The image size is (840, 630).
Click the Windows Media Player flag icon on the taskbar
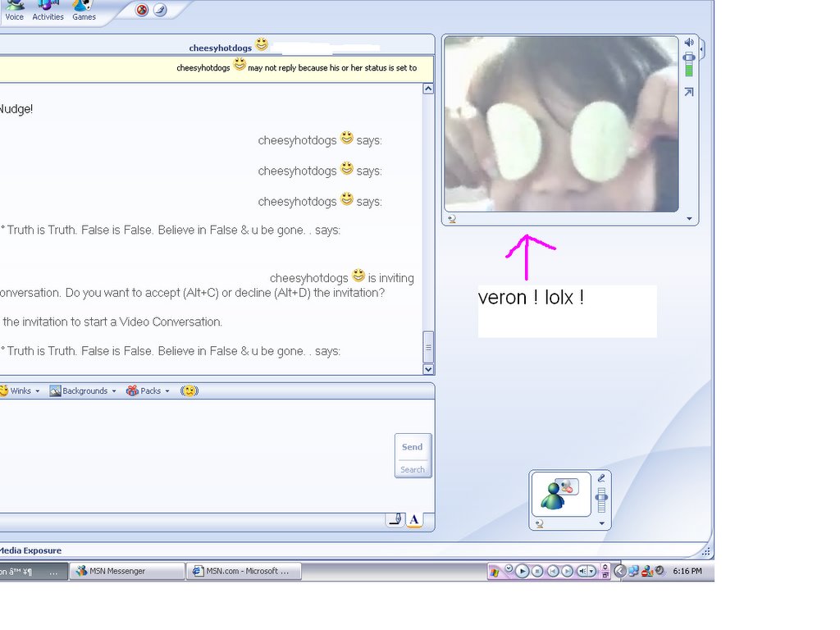tap(494, 572)
